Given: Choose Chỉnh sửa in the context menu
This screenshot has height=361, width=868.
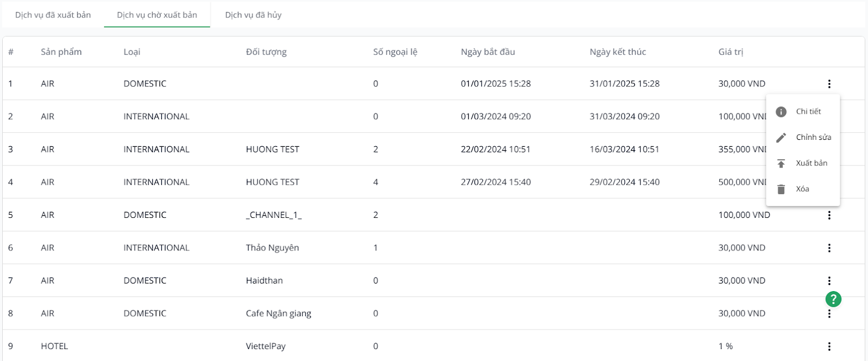Looking at the screenshot, I should click(813, 138).
